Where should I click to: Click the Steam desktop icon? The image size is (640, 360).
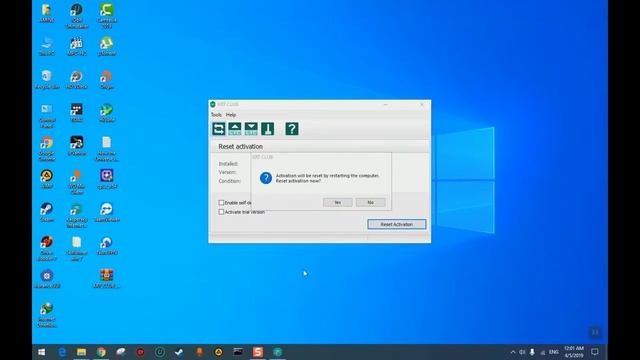[47, 212]
